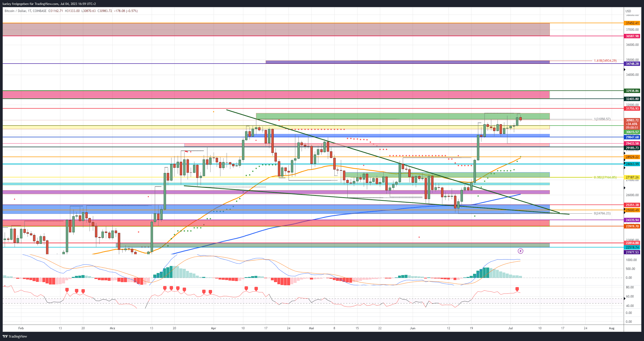This screenshot has width=644, height=341.
Task: Select the 27187.26 yellow price label
Action: click(x=632, y=177)
